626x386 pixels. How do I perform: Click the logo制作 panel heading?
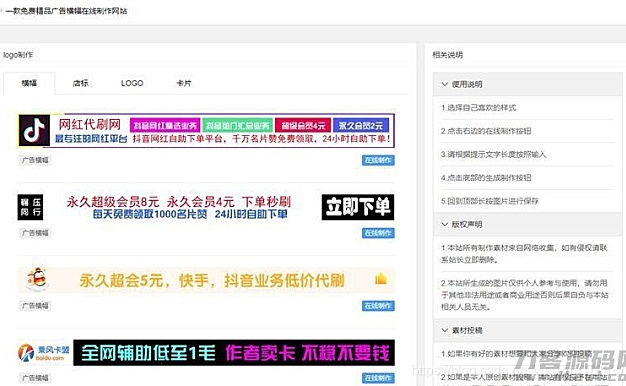tap(18, 55)
